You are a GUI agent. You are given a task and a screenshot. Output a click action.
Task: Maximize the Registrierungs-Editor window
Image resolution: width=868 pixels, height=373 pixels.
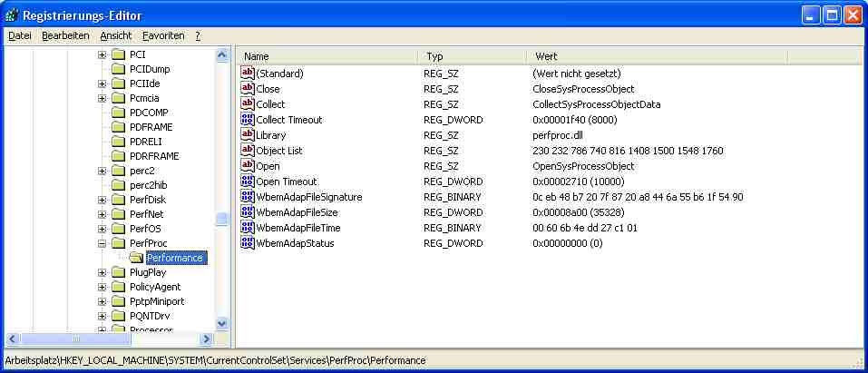832,15
